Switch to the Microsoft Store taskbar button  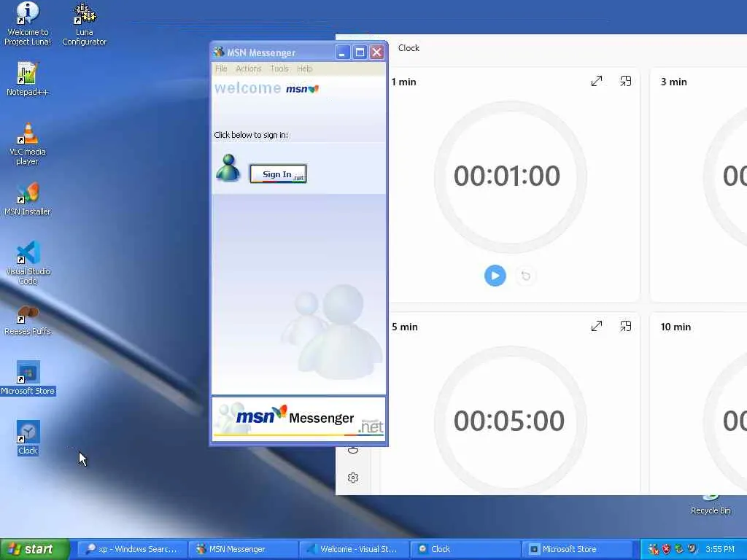click(x=576, y=549)
